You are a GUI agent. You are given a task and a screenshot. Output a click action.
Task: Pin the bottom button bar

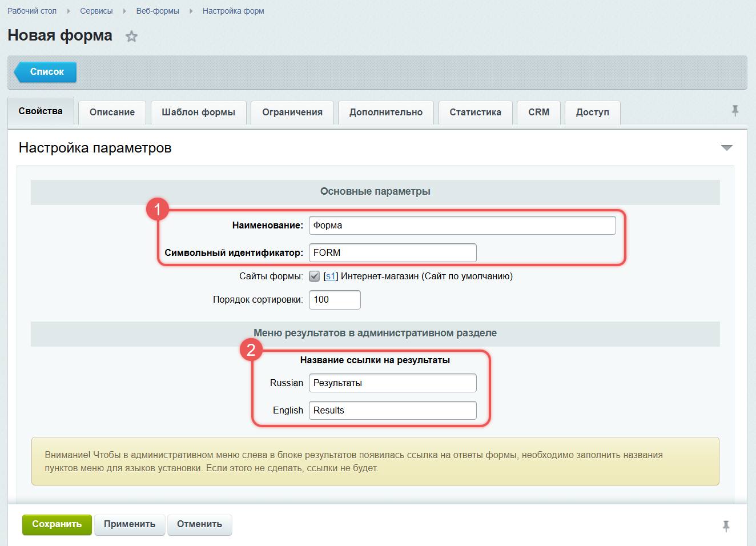(726, 526)
